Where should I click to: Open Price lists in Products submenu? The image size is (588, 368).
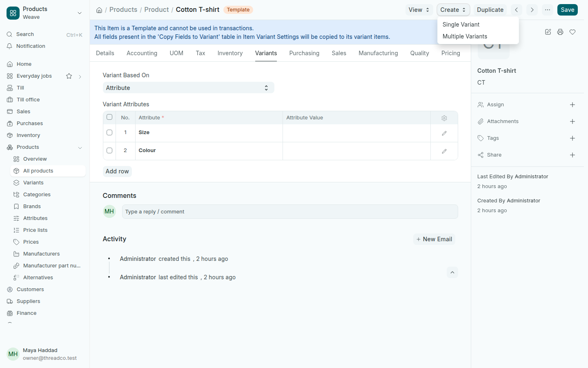click(x=48, y=230)
